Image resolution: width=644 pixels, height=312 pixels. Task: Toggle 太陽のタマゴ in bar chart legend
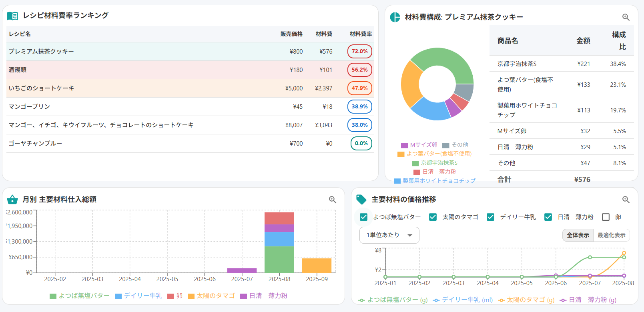(x=211, y=296)
